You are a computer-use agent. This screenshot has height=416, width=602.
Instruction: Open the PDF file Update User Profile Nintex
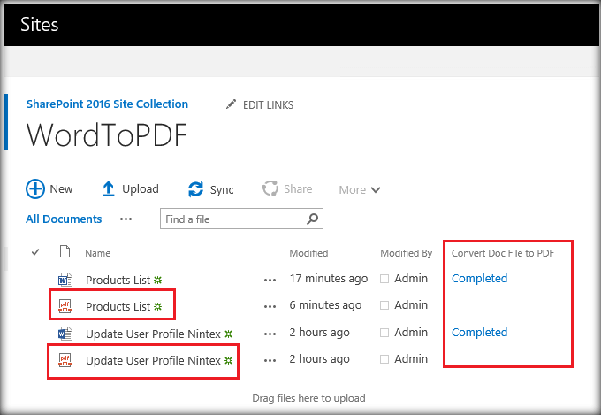pyautogui.click(x=153, y=361)
